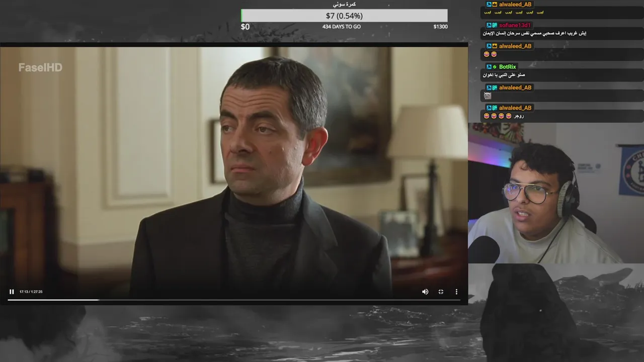This screenshot has height=362, width=644.
Task: Open alwaleed_AB username above the cat emote
Action: 515,87
